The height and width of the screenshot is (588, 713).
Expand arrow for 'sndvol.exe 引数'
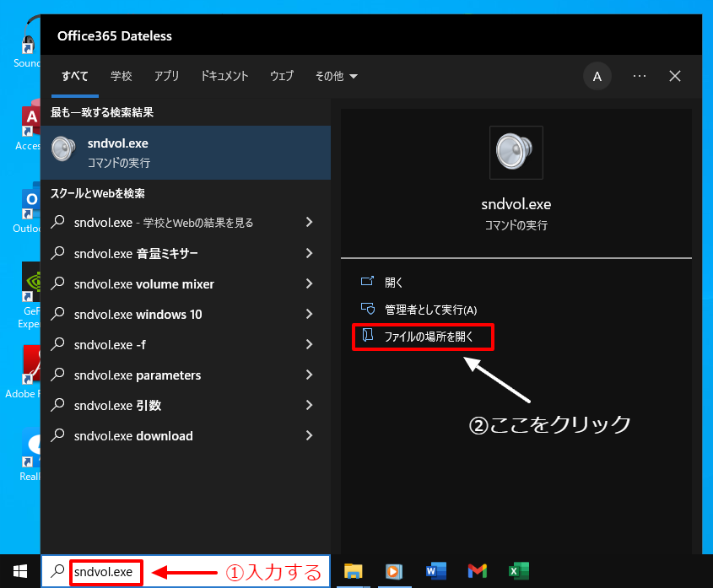pyautogui.click(x=309, y=405)
